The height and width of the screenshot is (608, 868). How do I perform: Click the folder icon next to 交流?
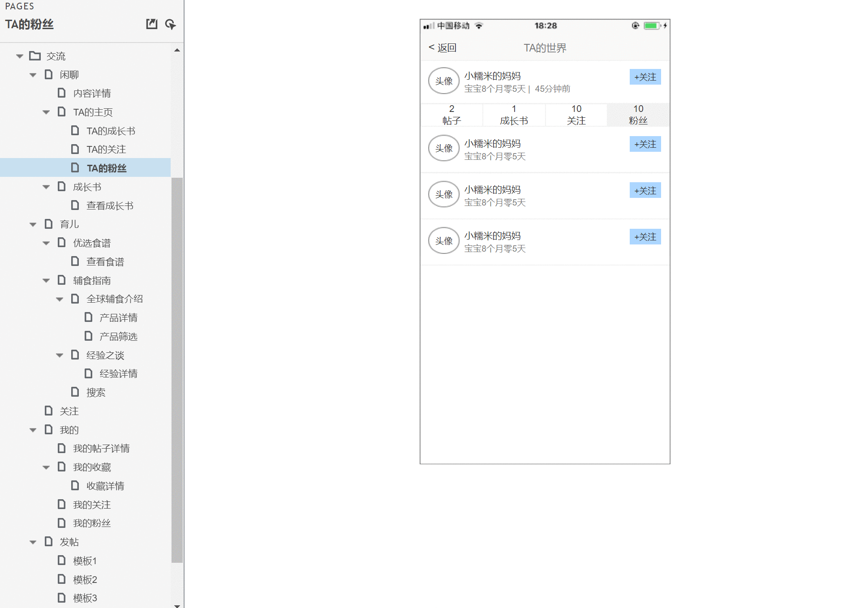tap(35, 56)
